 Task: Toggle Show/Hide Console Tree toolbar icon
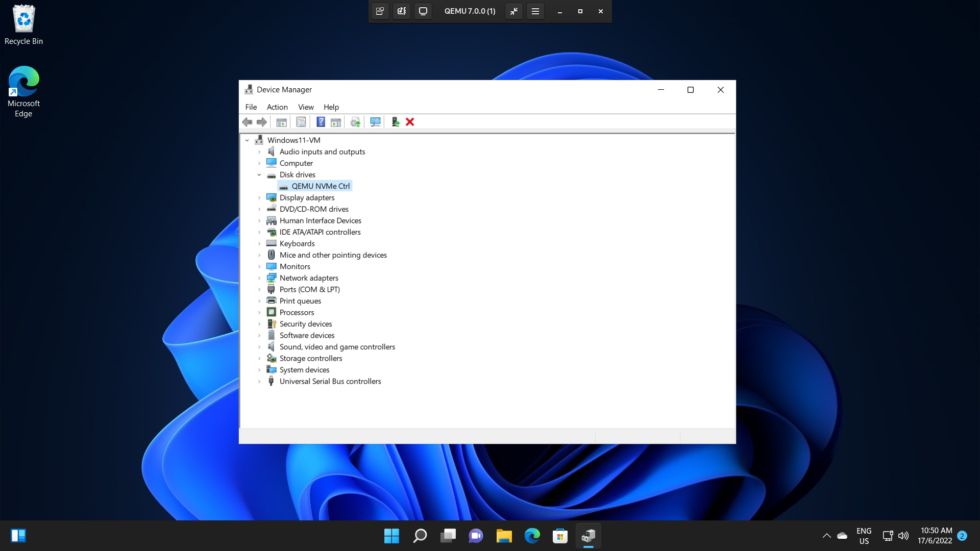click(281, 122)
